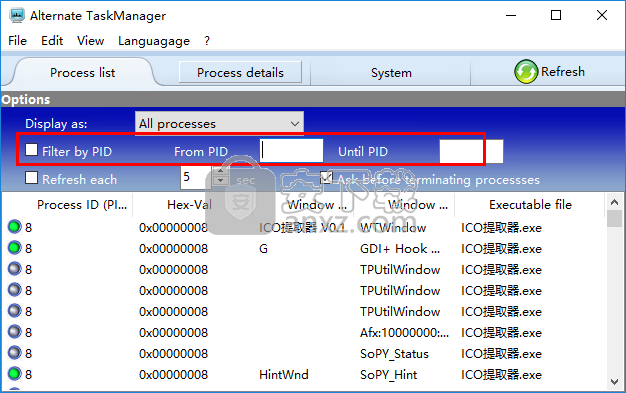The height and width of the screenshot is (393, 626).
Task: Click the scrollbar up arrow of process list
Action: [x=614, y=202]
